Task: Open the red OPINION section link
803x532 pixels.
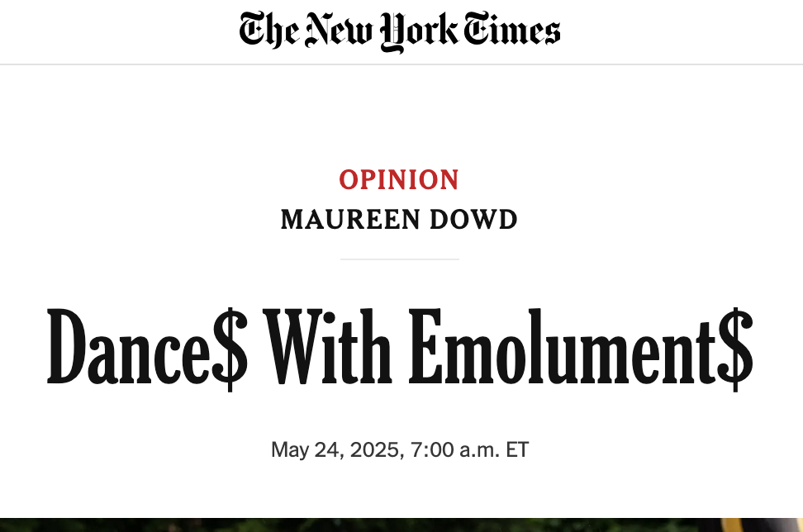Action: point(399,180)
